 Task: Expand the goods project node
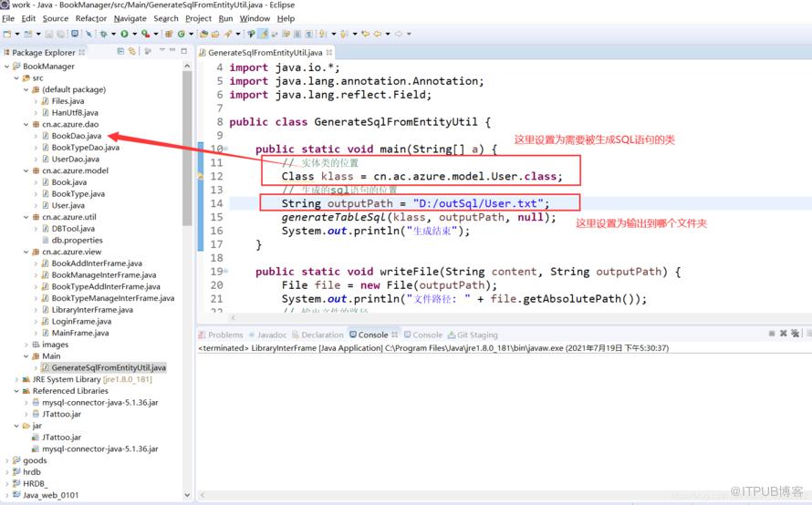click(x=6, y=460)
